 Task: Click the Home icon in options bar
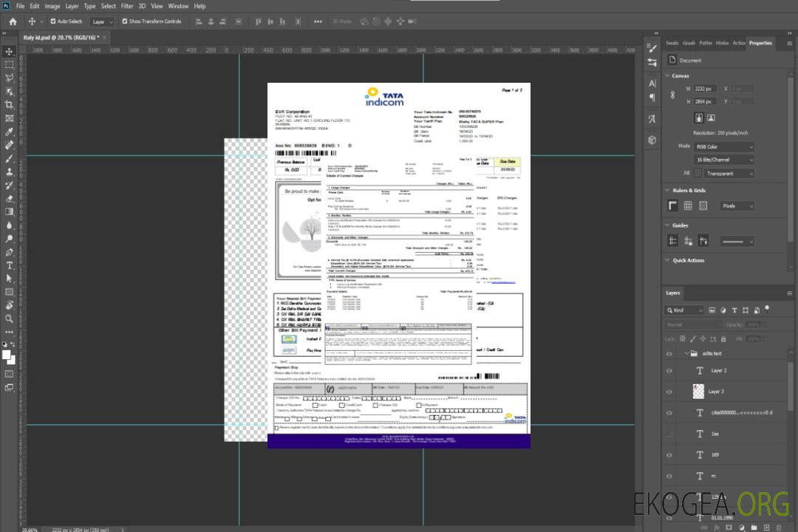pos(13,21)
